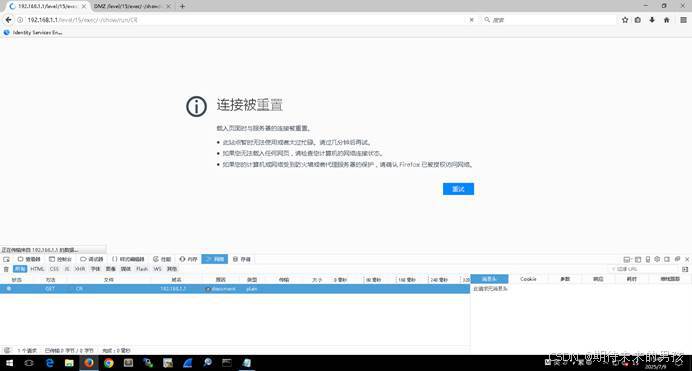Clear network requests with trash icon

click(6, 269)
